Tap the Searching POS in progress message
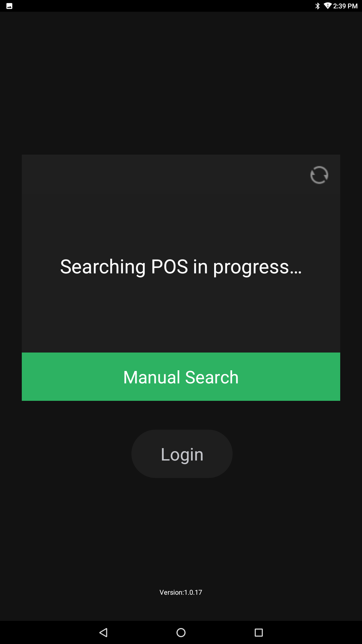 pyautogui.click(x=181, y=267)
